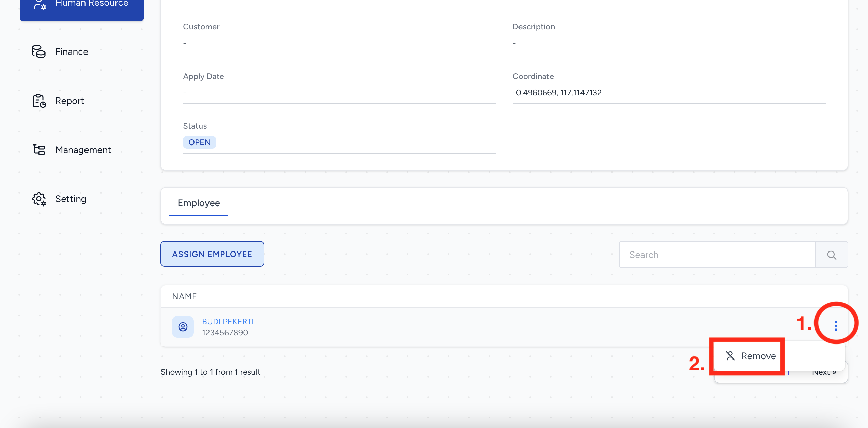Click the Setting gear icon
The image size is (868, 428).
39,199
